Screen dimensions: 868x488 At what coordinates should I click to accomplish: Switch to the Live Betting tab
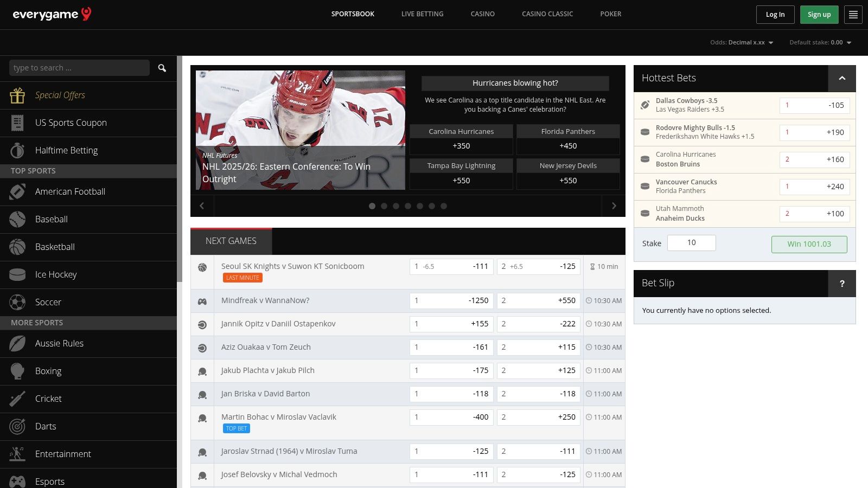(x=422, y=14)
